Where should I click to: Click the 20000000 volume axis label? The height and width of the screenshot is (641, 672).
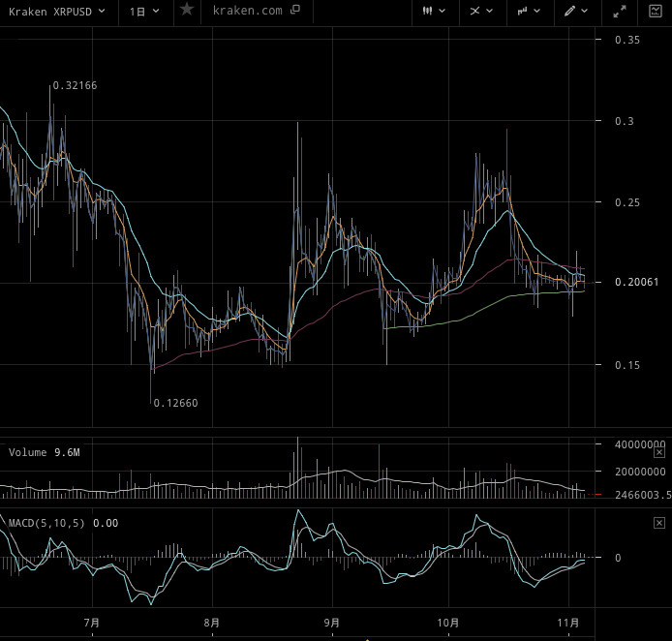point(640,472)
